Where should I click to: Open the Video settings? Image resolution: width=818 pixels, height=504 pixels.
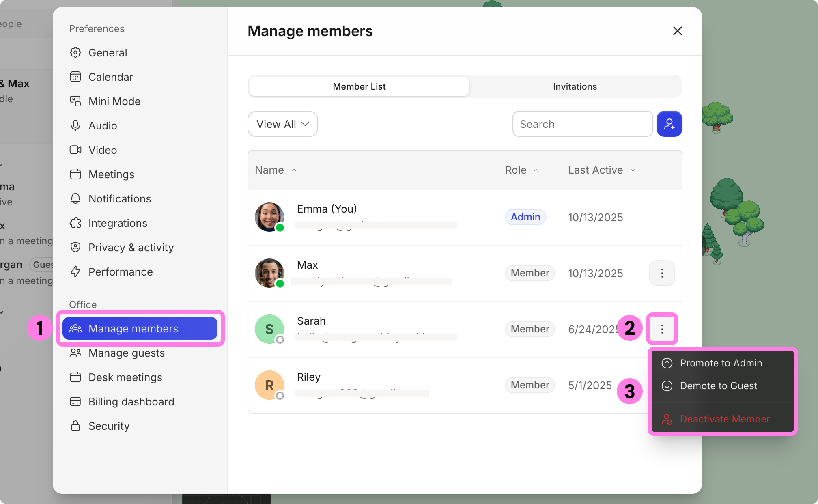[x=140, y=150]
